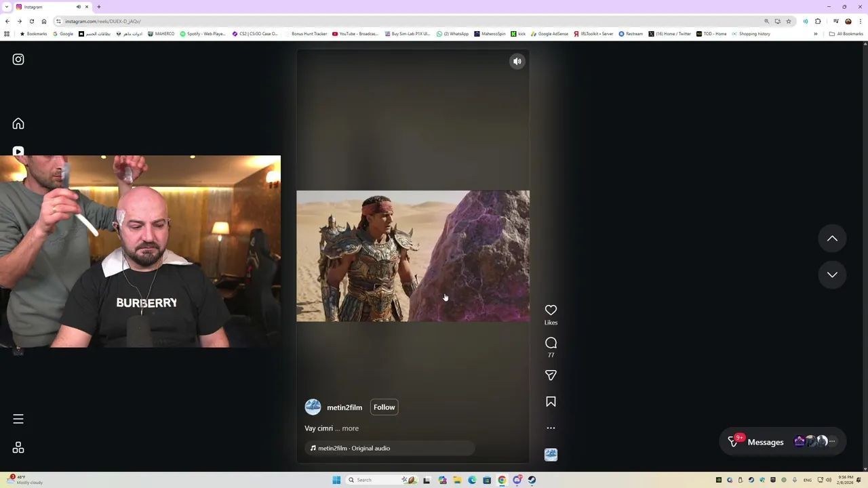Open Steam from the taskbar
Screen dimensions: 868x488
532,480
